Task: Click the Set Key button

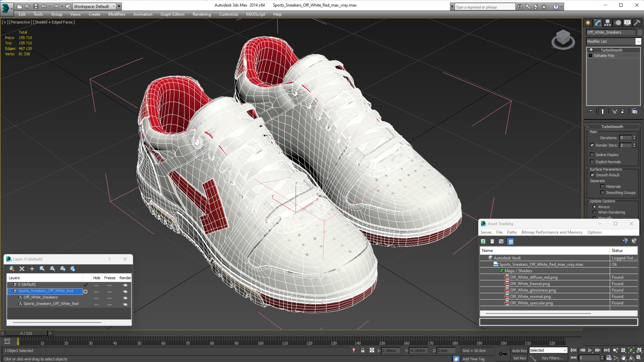Action: pos(519,358)
